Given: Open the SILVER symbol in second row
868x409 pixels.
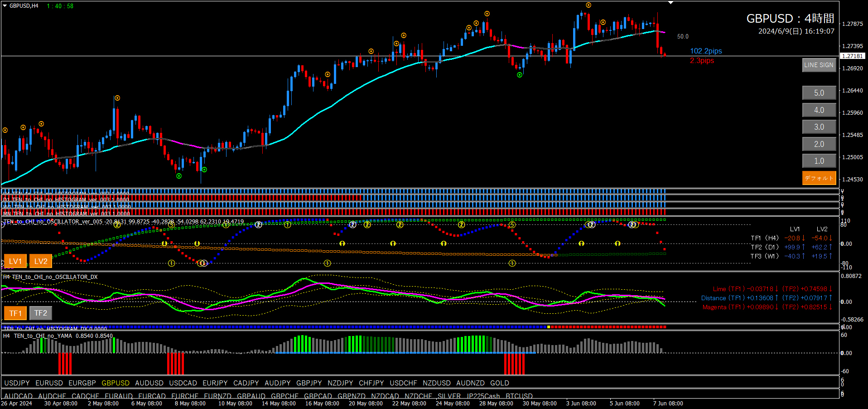Looking at the screenshot, I should (449, 396).
